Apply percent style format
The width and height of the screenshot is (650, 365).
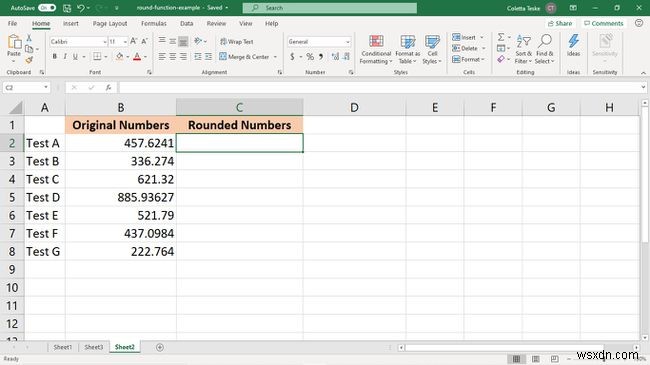pyautogui.click(x=310, y=56)
